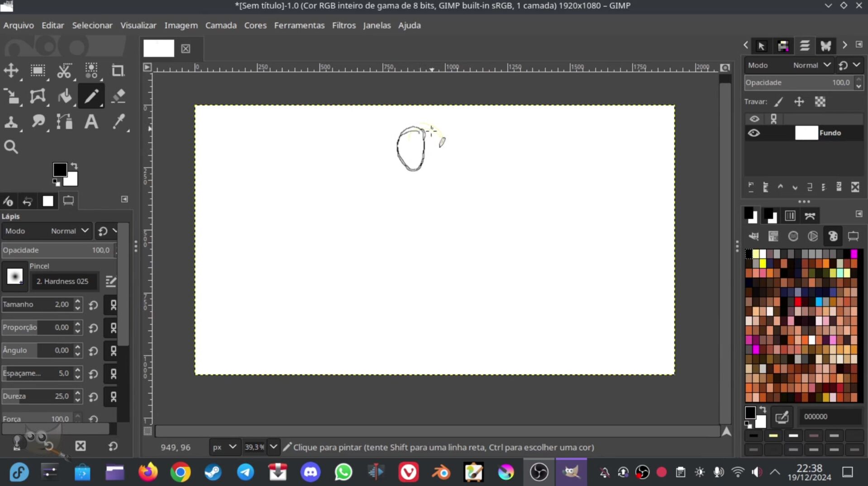Click the navigate image icon at canvas corner
This screenshot has width=868, height=486.
point(726,431)
